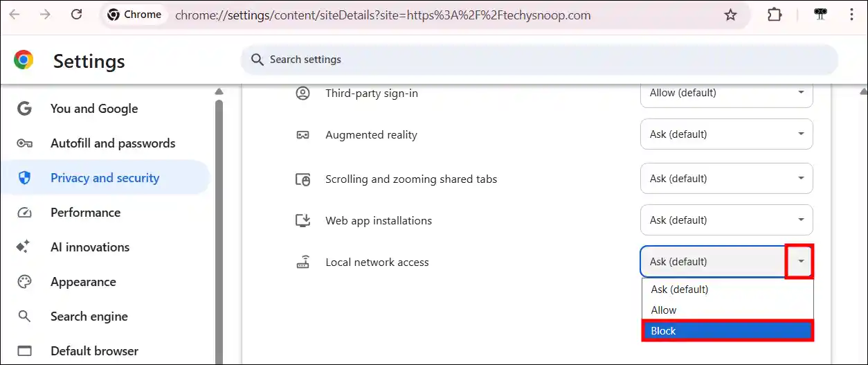
Task: Click the shield icon for Privacy
Action: click(24, 178)
